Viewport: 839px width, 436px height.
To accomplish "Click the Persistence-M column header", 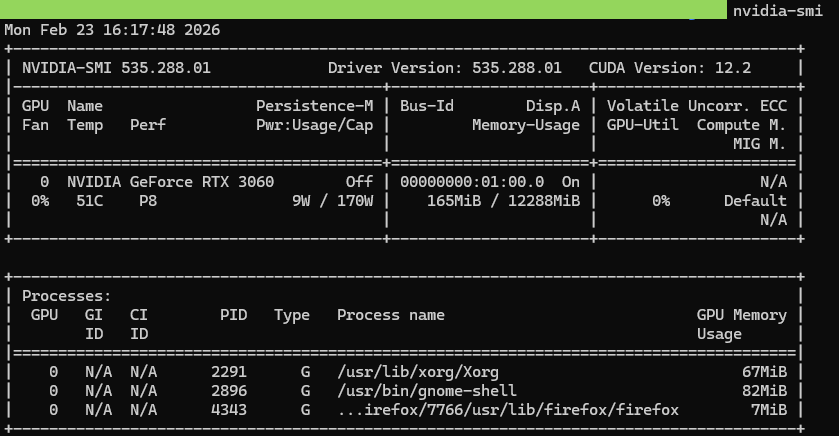I will pyautogui.click(x=314, y=106).
